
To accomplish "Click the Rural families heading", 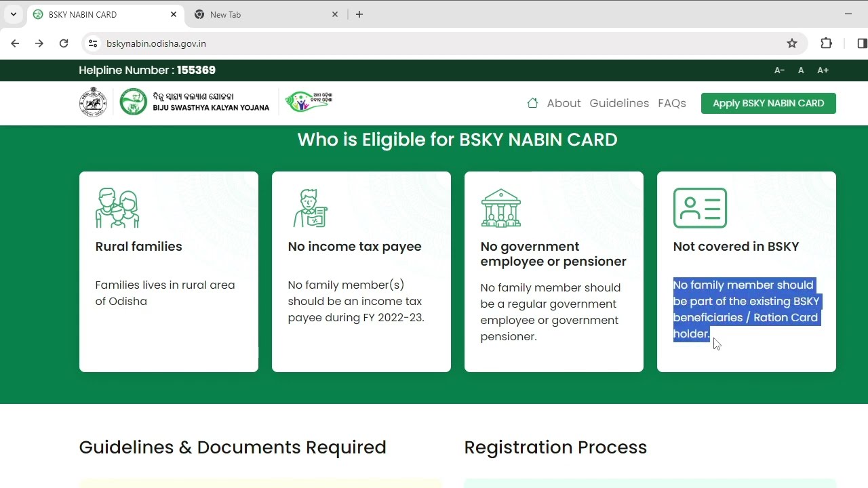I will coord(138,247).
